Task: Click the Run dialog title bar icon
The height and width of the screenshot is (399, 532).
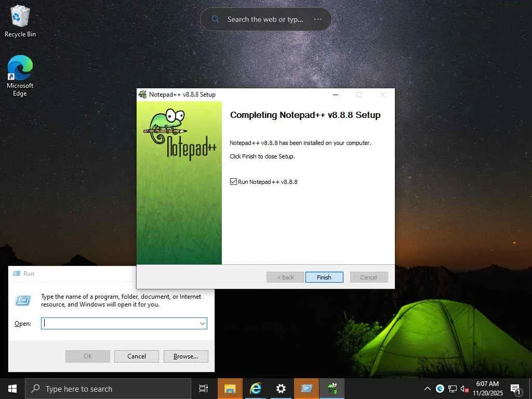Action: pos(17,273)
